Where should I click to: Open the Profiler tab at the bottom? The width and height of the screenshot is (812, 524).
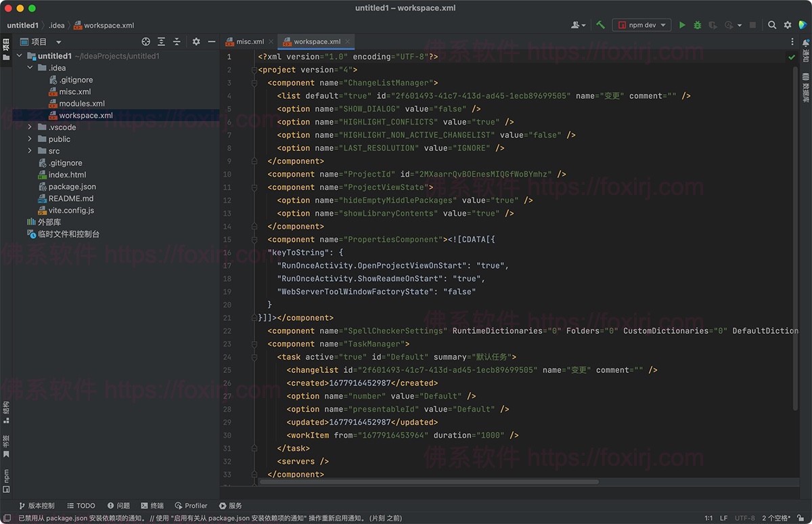tap(191, 505)
